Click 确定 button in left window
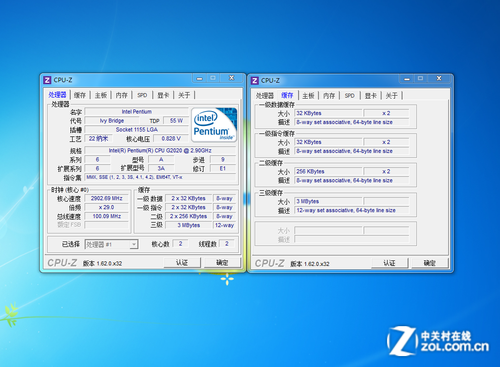500x367 pixels. [222, 263]
